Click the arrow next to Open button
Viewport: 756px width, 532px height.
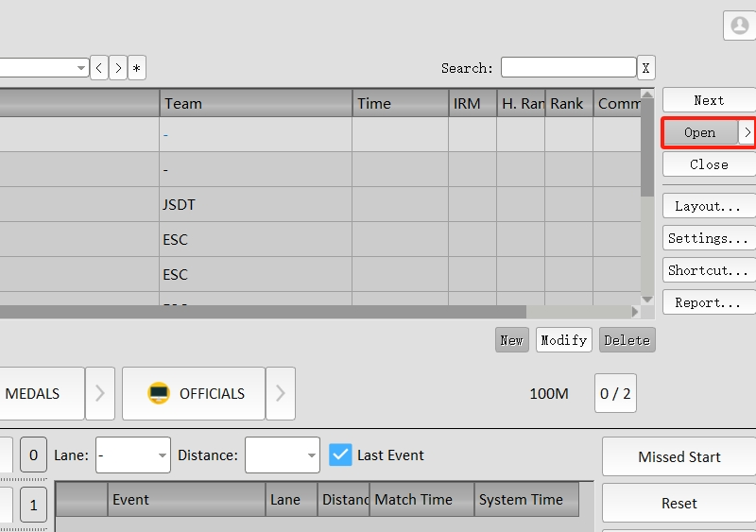[x=747, y=133]
